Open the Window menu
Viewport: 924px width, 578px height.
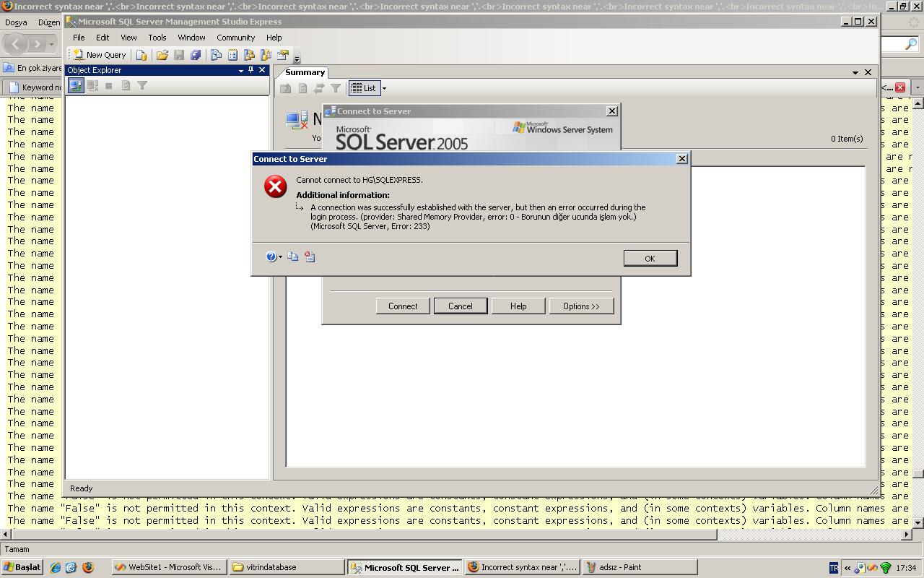click(x=191, y=38)
